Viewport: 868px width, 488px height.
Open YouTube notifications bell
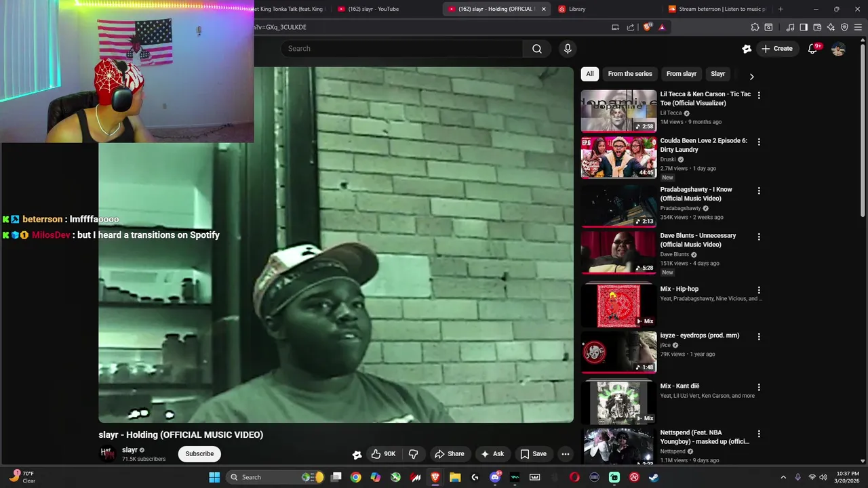pyautogui.click(x=813, y=49)
